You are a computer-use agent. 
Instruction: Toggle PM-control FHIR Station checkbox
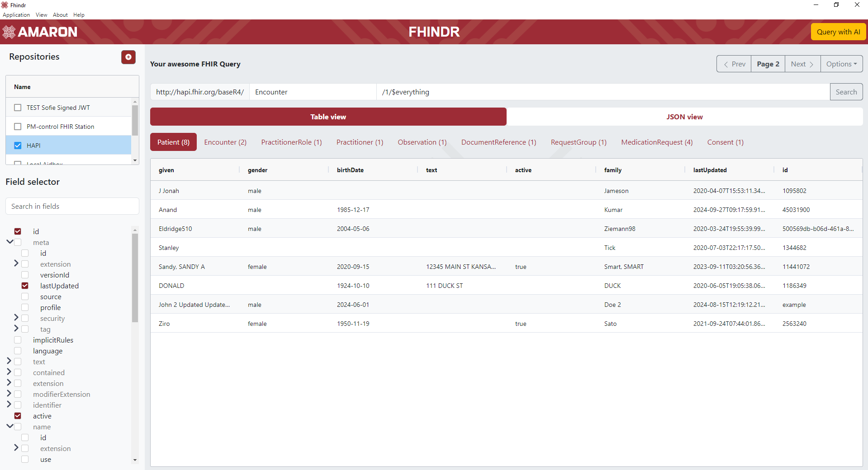[18, 127]
